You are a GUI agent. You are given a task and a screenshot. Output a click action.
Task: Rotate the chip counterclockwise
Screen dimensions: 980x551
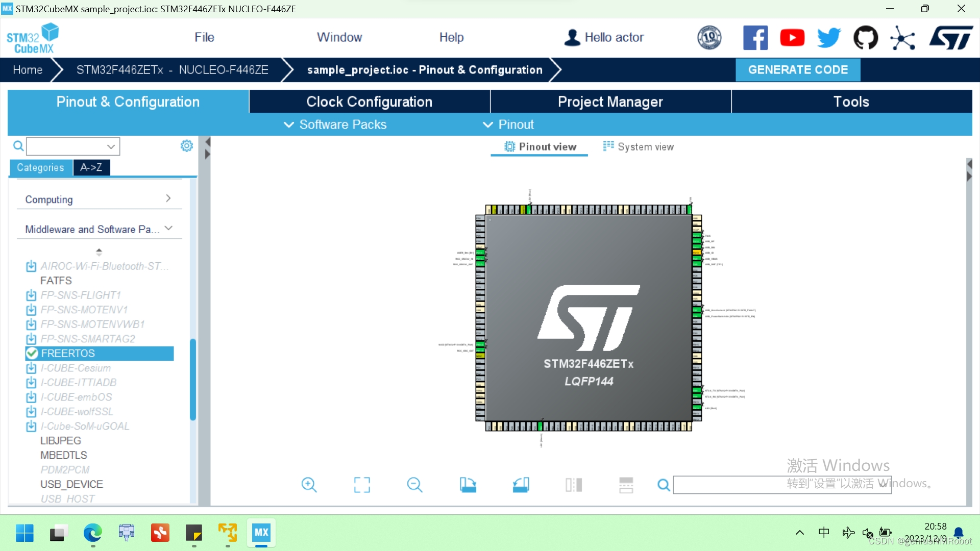521,485
